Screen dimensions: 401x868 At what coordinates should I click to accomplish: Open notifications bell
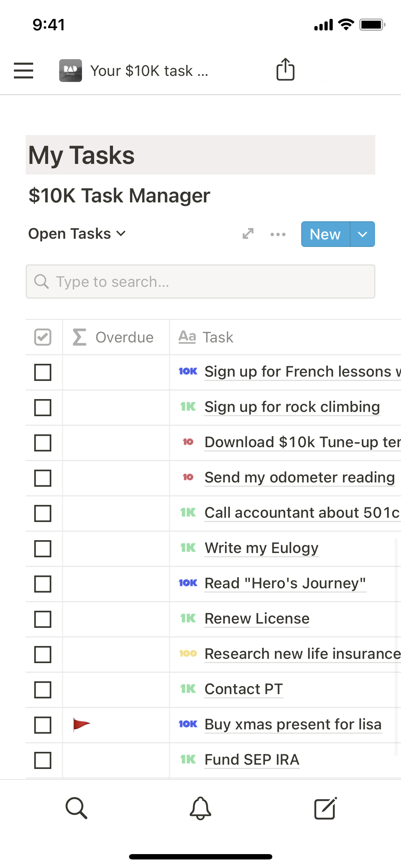[200, 808]
